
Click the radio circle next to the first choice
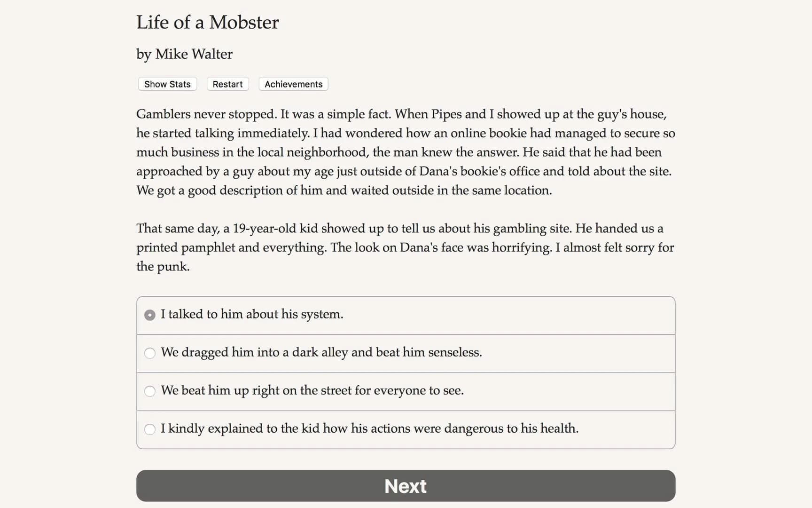[x=149, y=314]
